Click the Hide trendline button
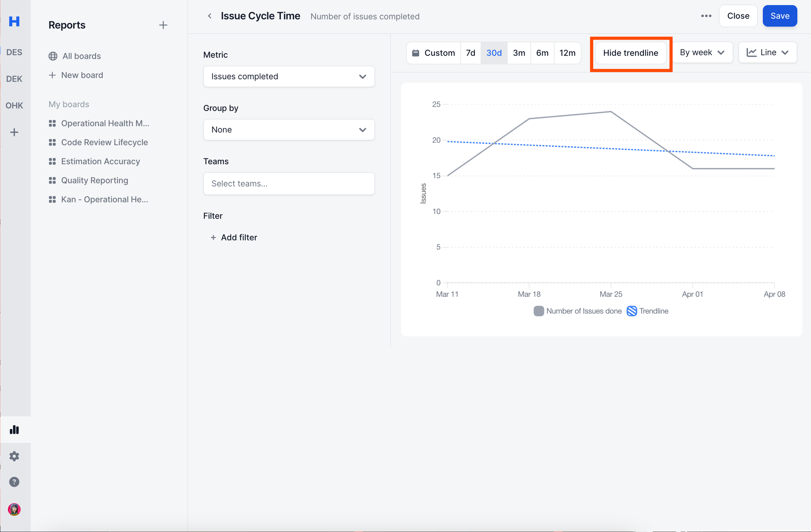The width and height of the screenshot is (811, 532). coord(630,53)
